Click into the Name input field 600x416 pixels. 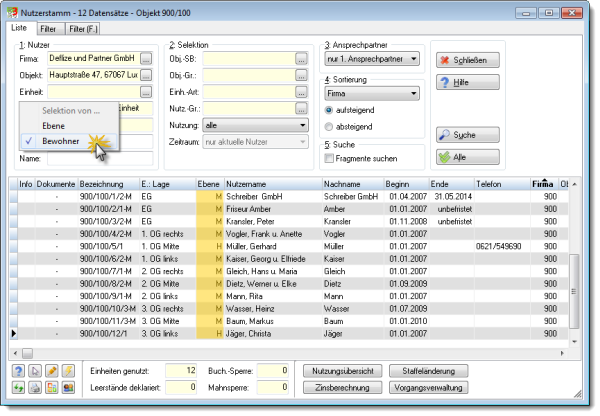[x=100, y=158]
